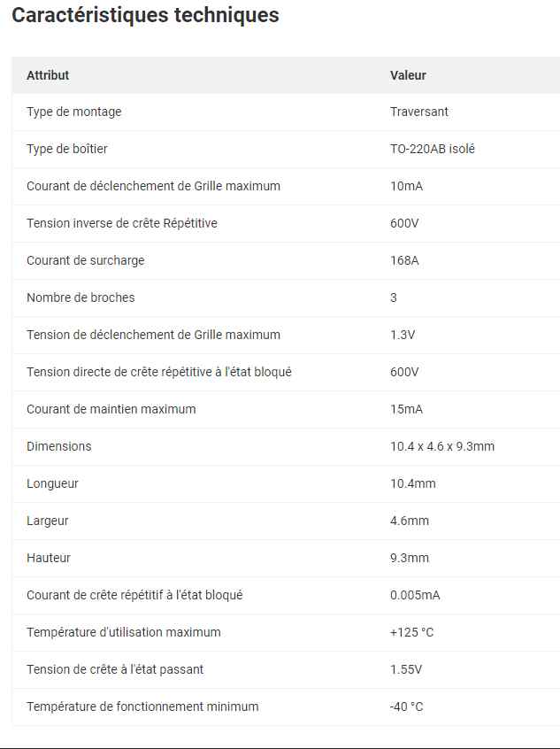Image resolution: width=560 pixels, height=749 pixels.
Task: Click the "TO-220AB isolé" value
Action: [433, 149]
